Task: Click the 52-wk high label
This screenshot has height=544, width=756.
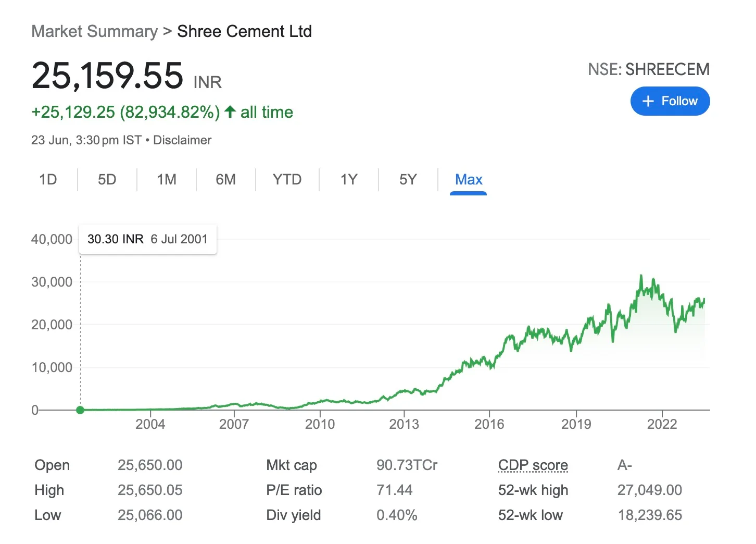Action: (533, 490)
